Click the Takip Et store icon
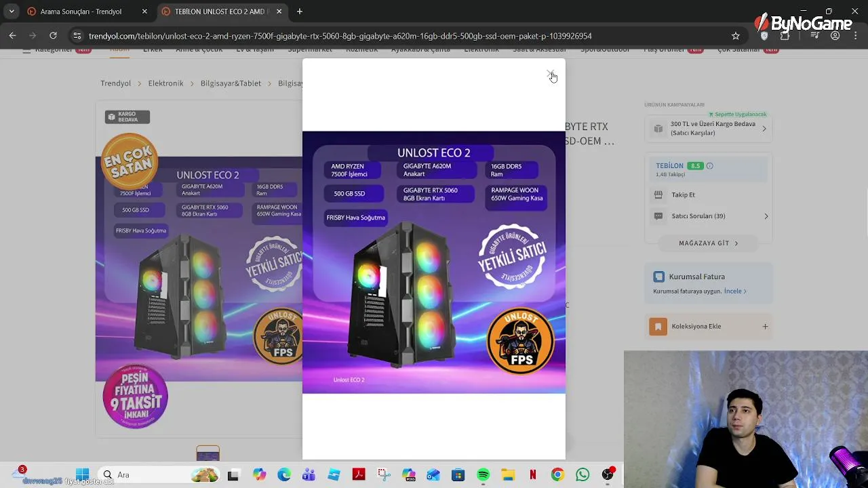 (658, 195)
